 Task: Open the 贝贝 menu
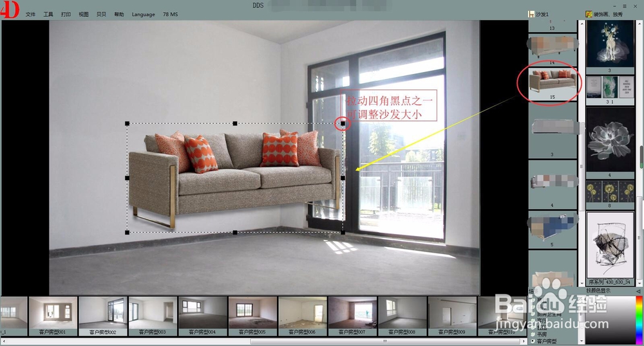point(101,14)
